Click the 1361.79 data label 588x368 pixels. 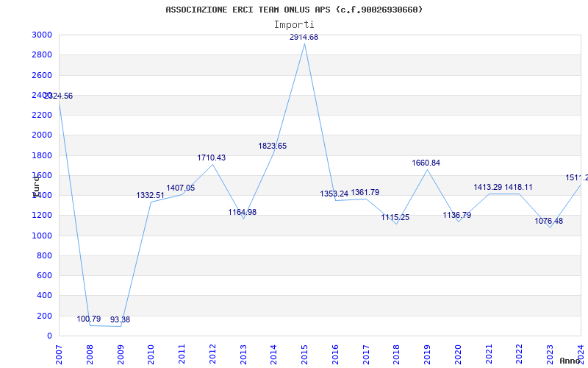365,193
